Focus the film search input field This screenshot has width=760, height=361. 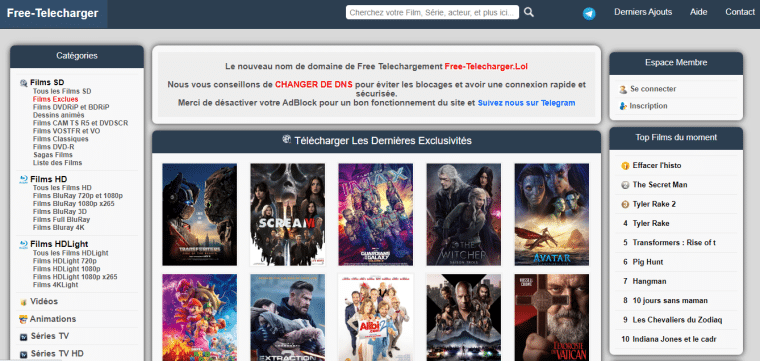[x=432, y=13]
